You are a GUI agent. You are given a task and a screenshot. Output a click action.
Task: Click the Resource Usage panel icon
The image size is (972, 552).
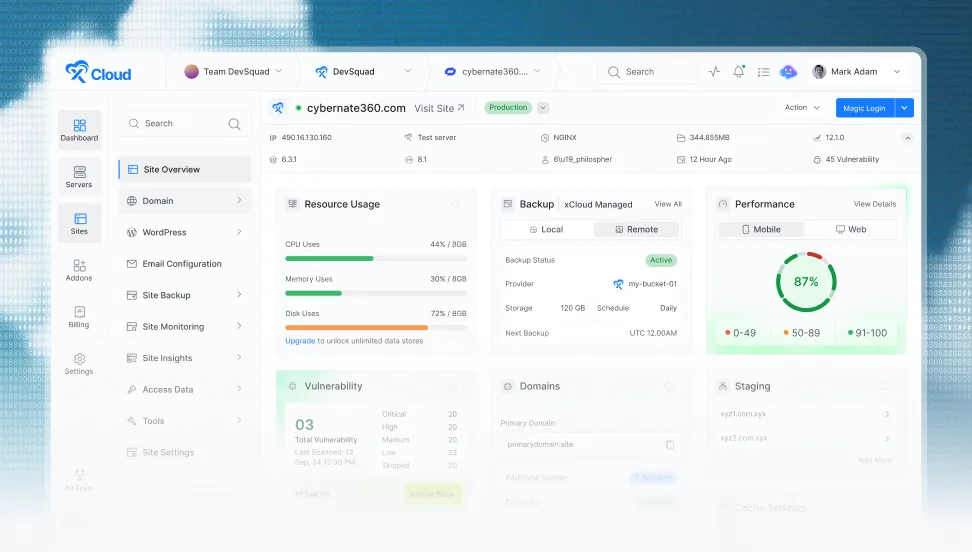click(x=293, y=203)
